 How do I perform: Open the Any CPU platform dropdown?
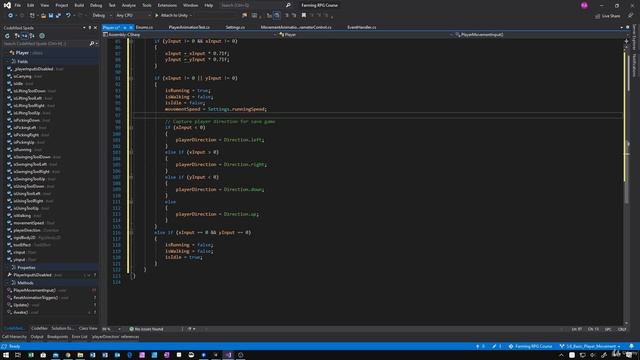click(x=133, y=16)
